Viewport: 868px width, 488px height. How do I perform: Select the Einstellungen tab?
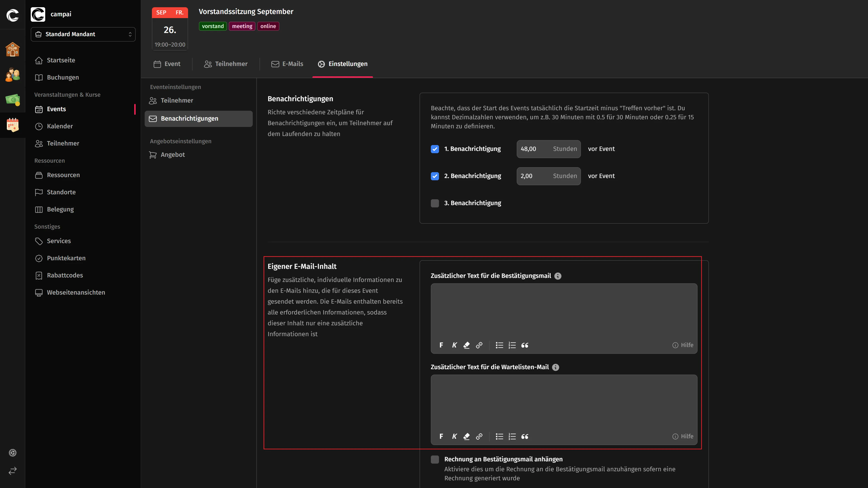(343, 64)
